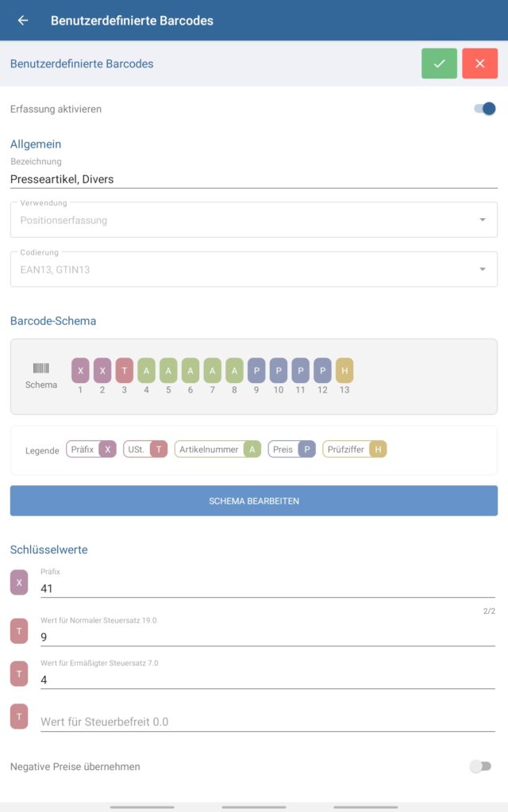508x812 pixels.
Task: Edit the Bezeichnung text field
Action: coord(254,179)
